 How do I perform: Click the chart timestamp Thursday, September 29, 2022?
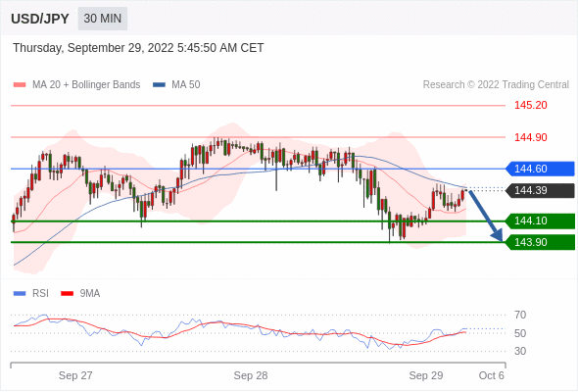138,48
